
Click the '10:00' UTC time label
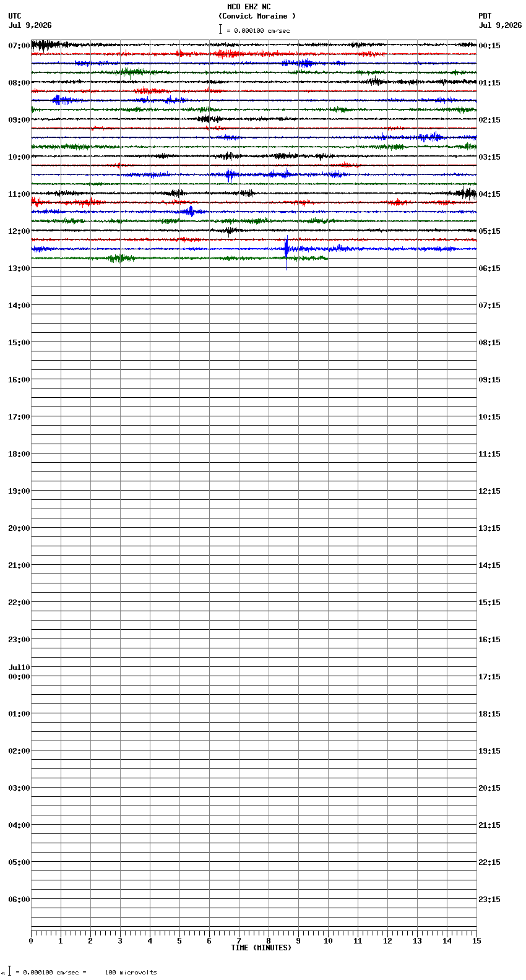click(19, 157)
